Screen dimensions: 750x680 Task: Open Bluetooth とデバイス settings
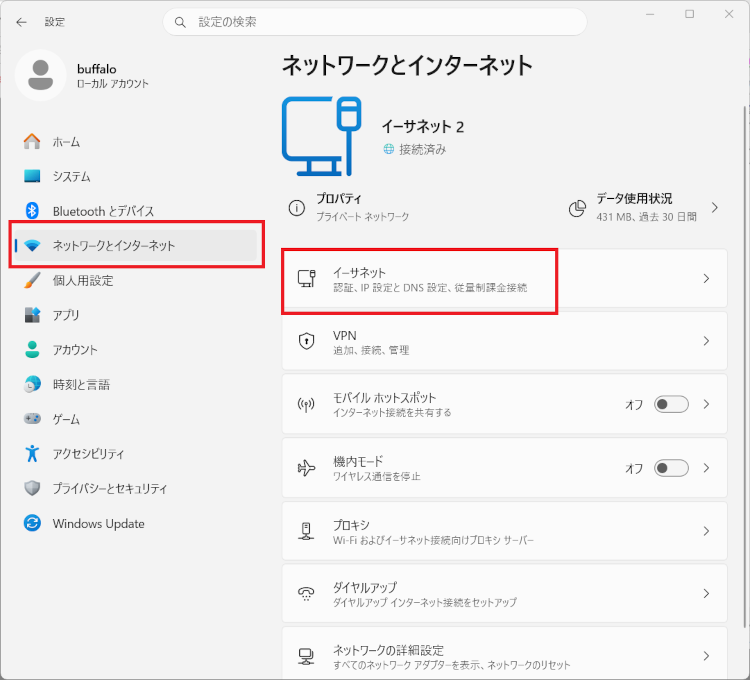pyautogui.click(x=136, y=210)
